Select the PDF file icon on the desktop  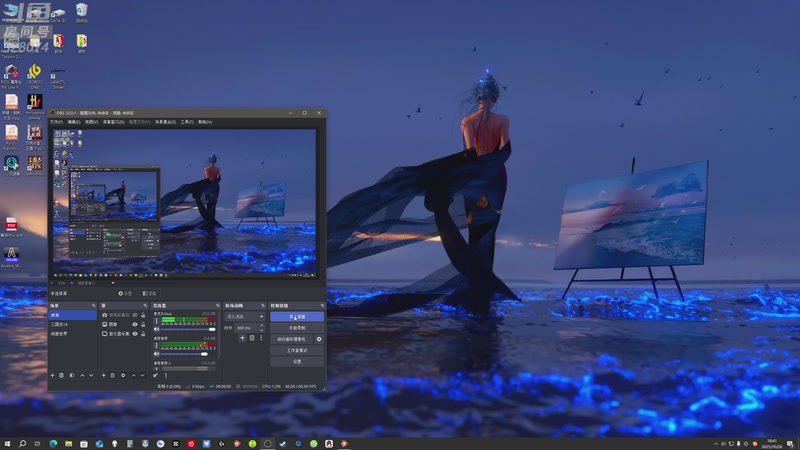[11, 227]
